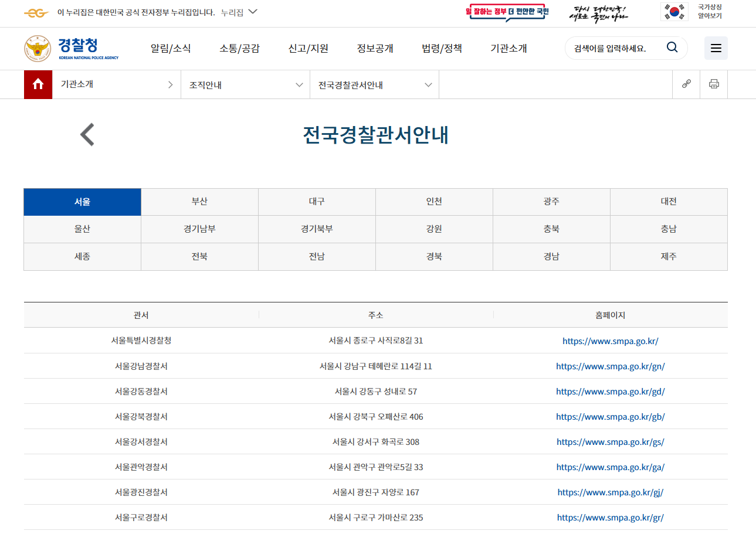Open the smpa.go.kr link for 서울특별시경찰청
Image resolution: width=756 pixels, height=534 pixels.
610,341
